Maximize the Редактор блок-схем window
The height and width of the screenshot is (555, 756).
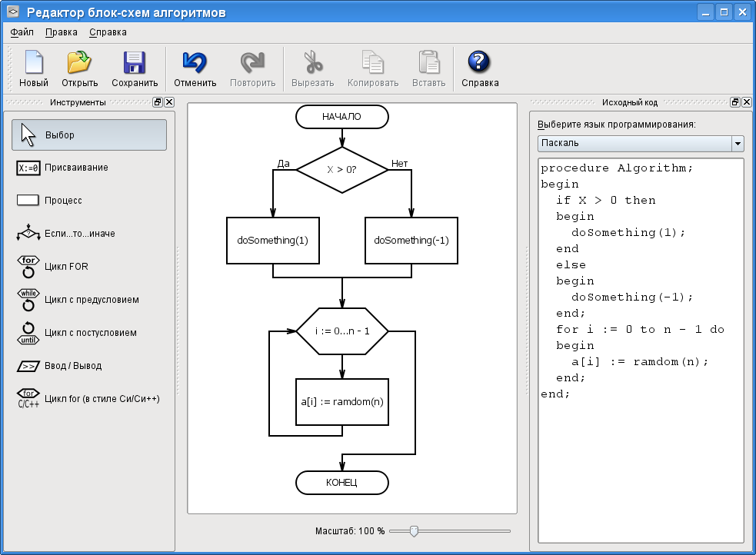point(724,12)
